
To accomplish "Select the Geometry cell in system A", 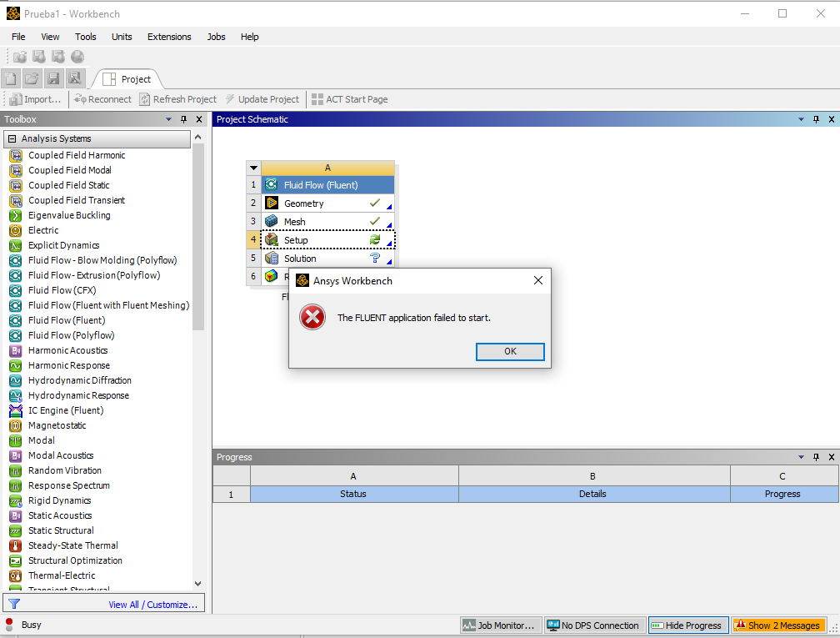I will [327, 203].
